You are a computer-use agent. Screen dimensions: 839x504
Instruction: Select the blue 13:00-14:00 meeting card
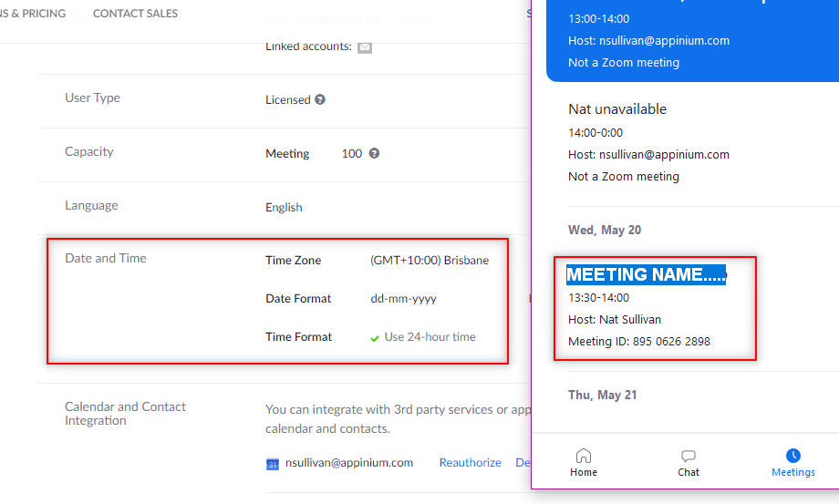pos(684,41)
